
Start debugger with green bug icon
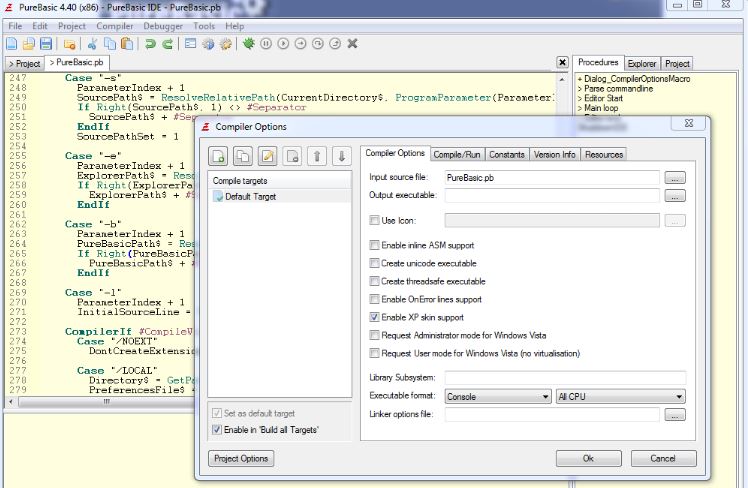point(249,44)
